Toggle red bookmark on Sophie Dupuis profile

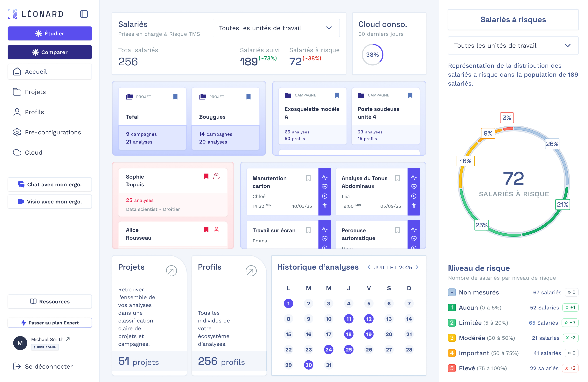click(x=206, y=176)
